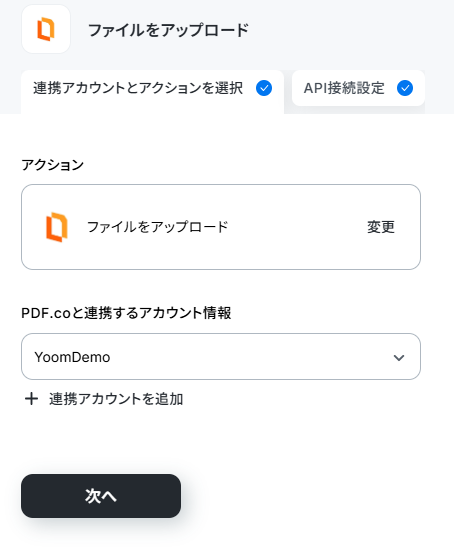Click the blank space below 連携アカウントを追加

coord(227,439)
